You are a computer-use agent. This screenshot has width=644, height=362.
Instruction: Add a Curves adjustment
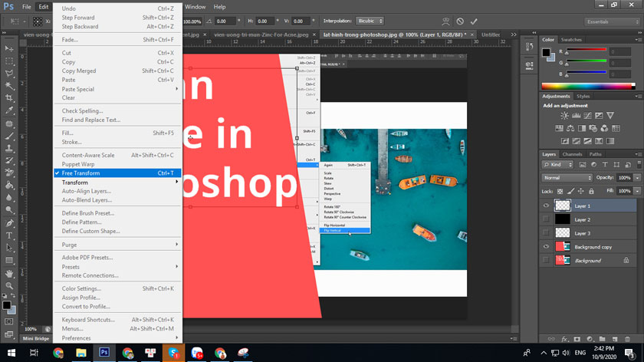pyautogui.click(x=588, y=116)
